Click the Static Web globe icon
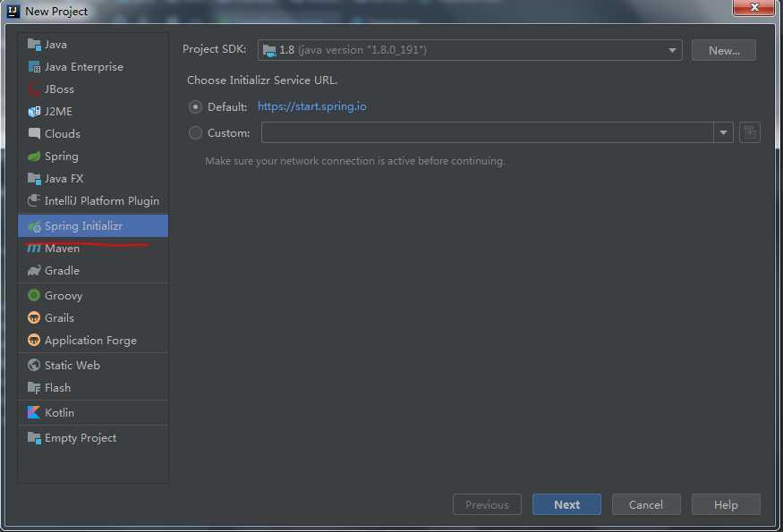Screen dimensions: 783x532 point(34,366)
